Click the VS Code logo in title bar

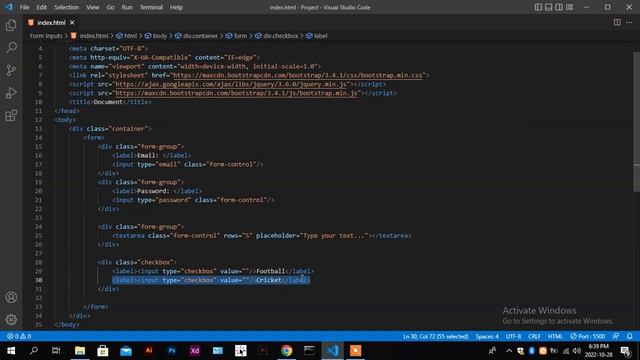9,7
